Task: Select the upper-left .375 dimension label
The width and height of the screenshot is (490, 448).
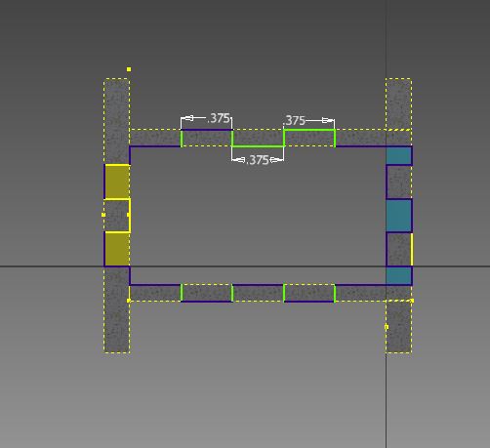Action: tap(219, 118)
